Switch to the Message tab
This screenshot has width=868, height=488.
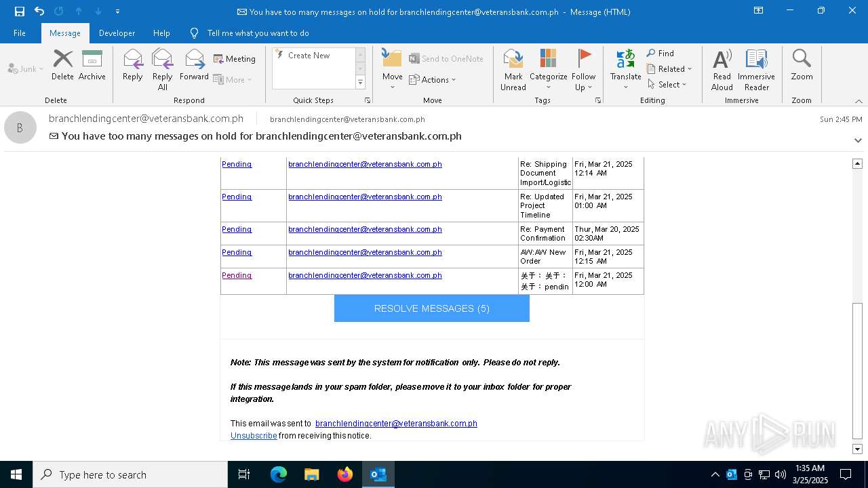[x=65, y=33]
